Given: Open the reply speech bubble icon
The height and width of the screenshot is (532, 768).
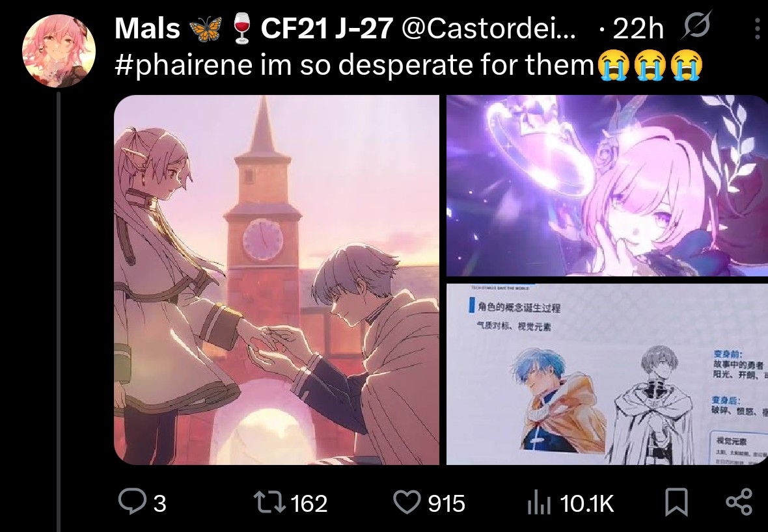Looking at the screenshot, I should 131,502.
